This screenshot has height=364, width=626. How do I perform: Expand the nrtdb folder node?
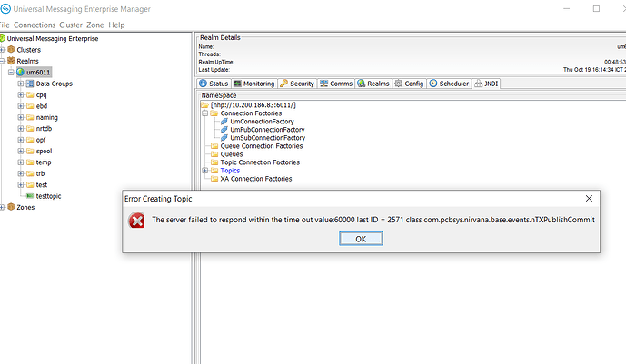tap(20, 128)
